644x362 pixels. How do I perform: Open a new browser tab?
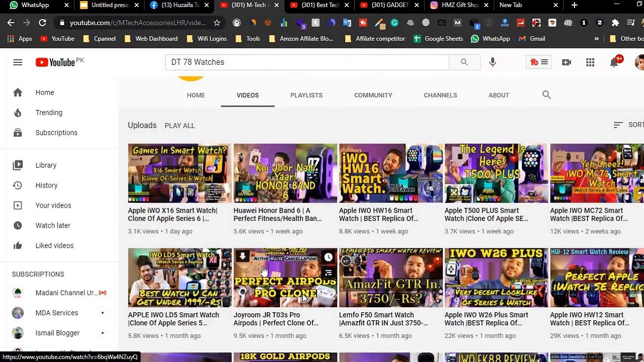click(x=574, y=5)
